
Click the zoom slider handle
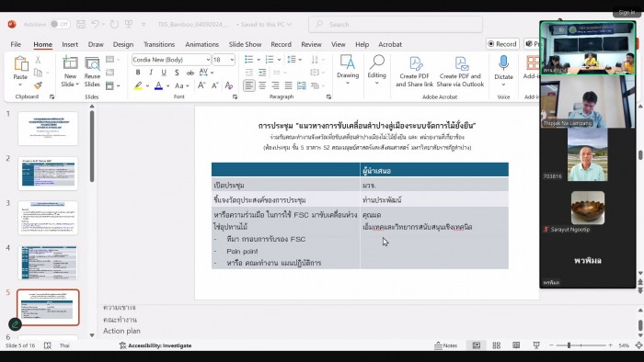pyautogui.click(x=569, y=345)
